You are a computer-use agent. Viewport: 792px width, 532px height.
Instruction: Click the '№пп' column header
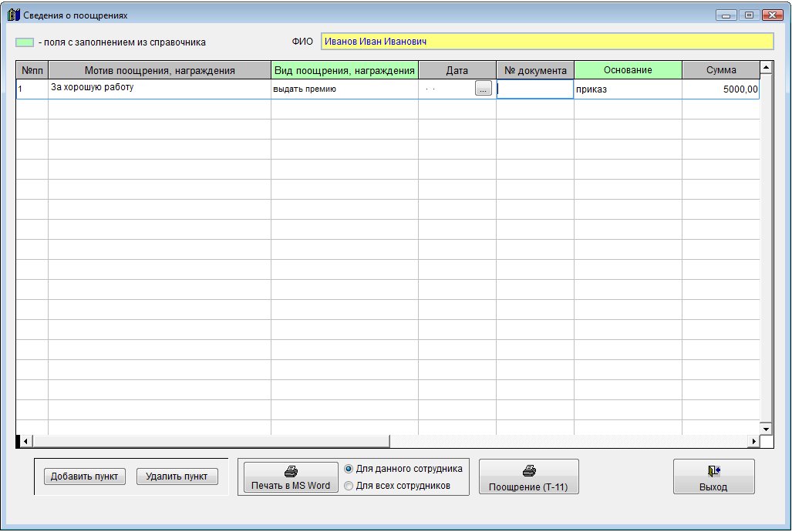[32, 70]
